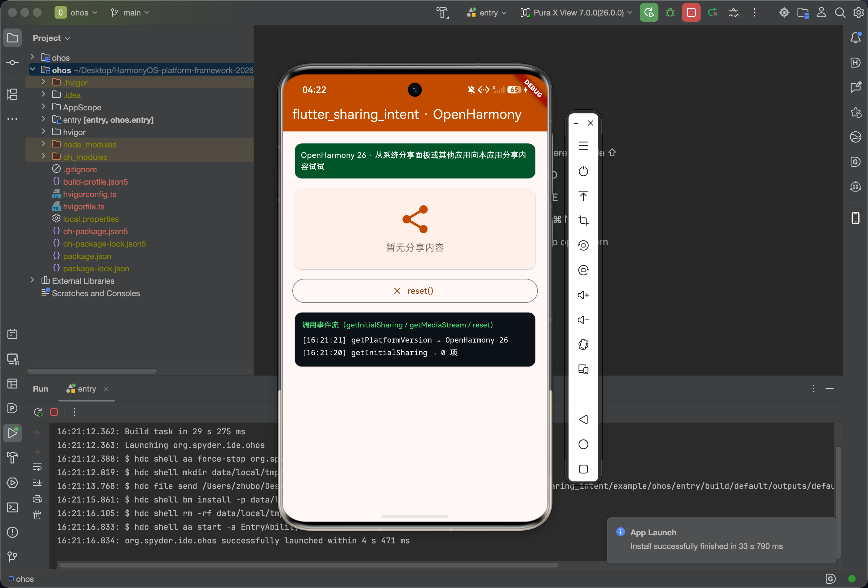
Task: Open the Project view selector dropdown
Action: (x=51, y=38)
